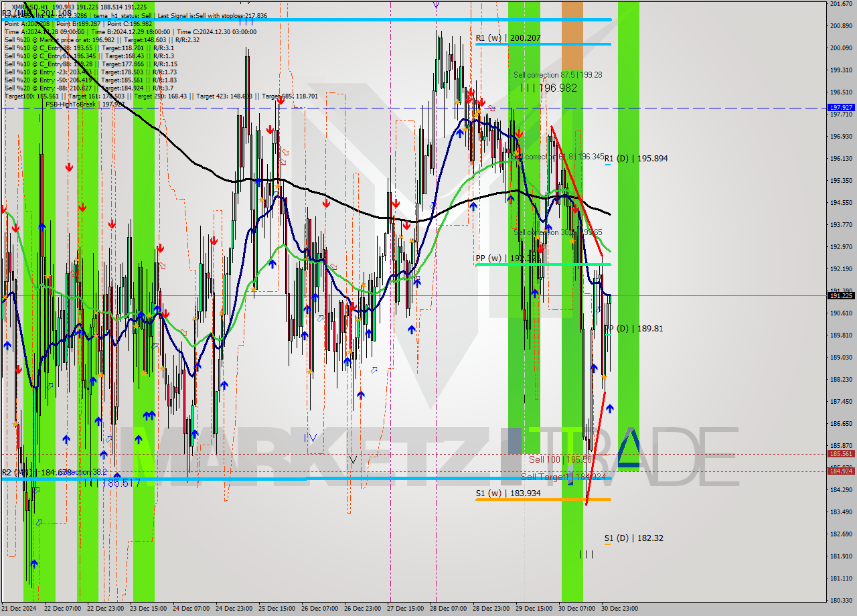Click the 'R1 (w) | 200.207' level label
857x616 pixels.
[508, 38]
